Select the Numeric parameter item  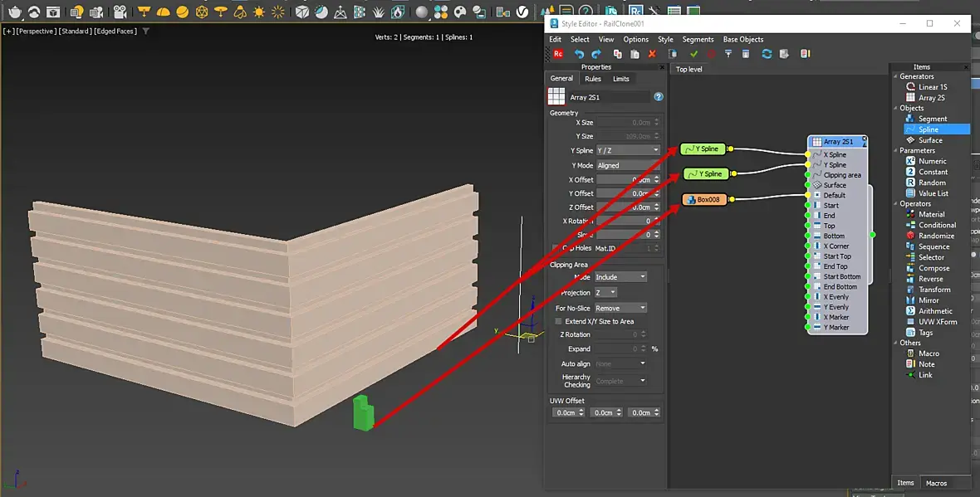(926, 161)
